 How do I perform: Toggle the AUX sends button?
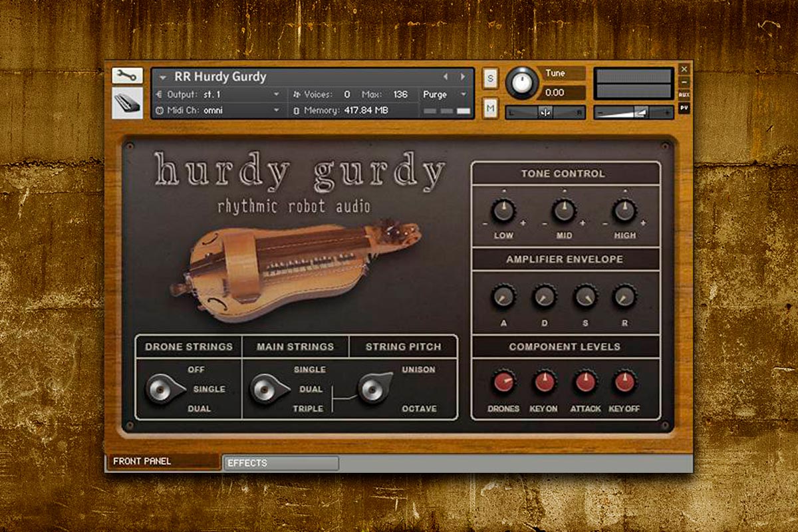click(x=684, y=95)
